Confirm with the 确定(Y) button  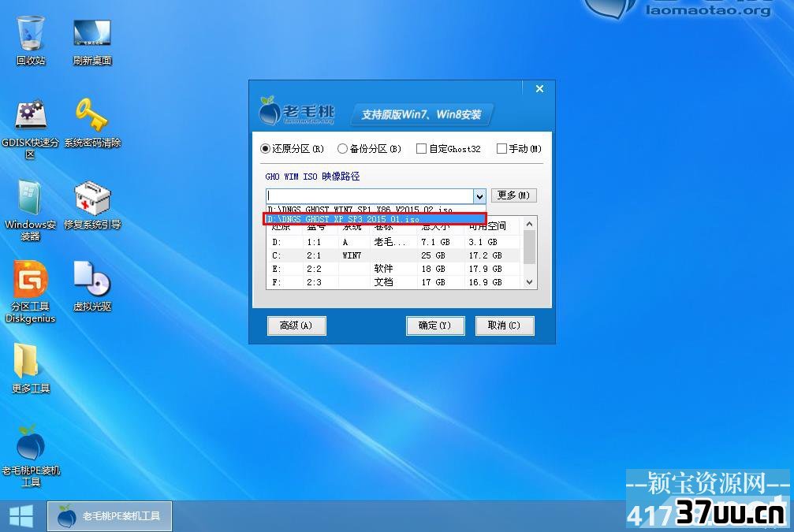435,326
